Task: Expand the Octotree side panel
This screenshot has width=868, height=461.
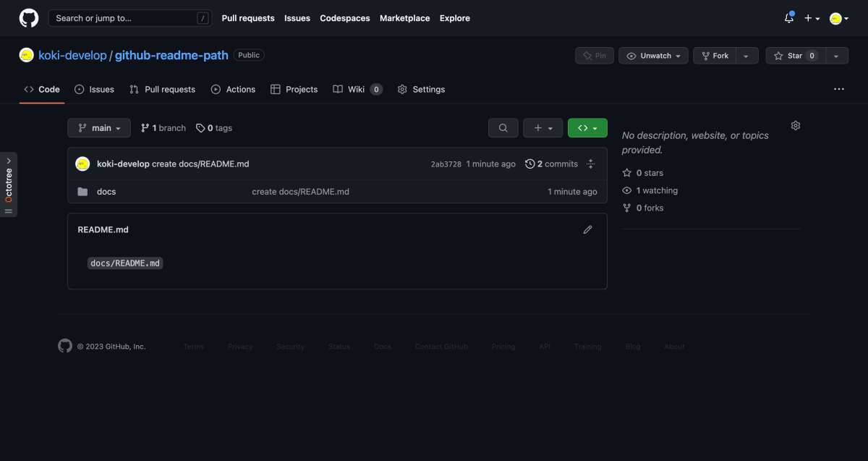Action: tap(9, 185)
